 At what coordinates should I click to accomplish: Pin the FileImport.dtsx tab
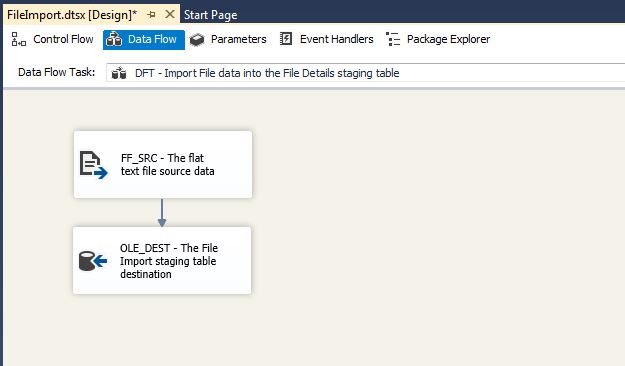pos(151,15)
